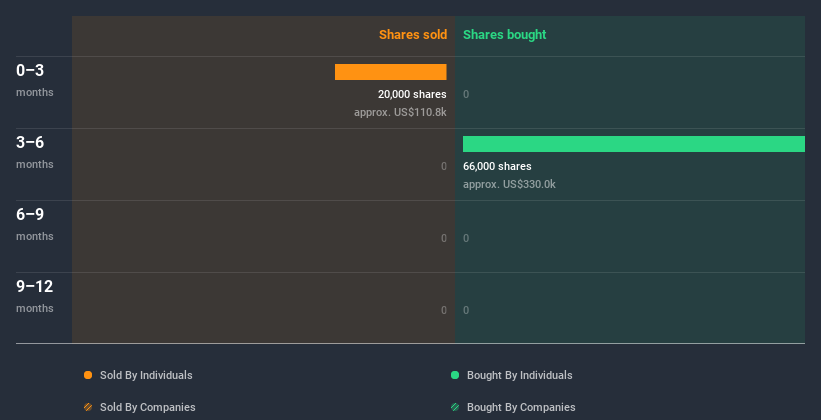The image size is (821, 420).
Task: Click the 6–9 months row label
Action: coord(35,224)
